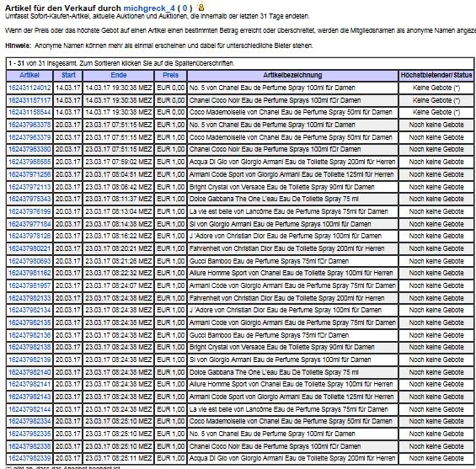The image size is (476, 469).
Task: Sort table by Ende column header
Action: [119, 75]
